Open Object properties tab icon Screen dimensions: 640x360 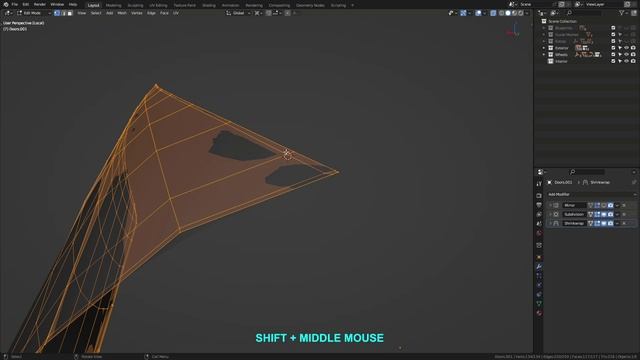539,257
